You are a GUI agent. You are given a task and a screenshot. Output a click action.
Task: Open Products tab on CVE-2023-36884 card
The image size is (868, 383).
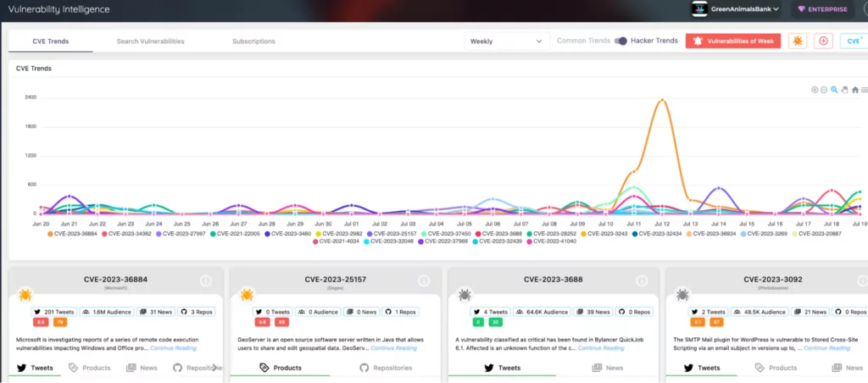(90, 368)
